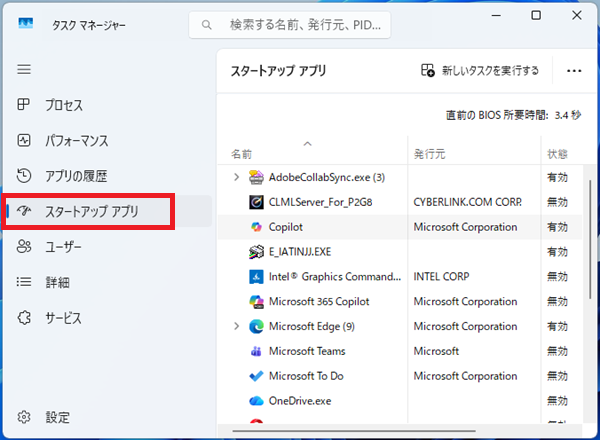Click the Microsoft To Do icon
Screen dimensions: 600x440
[x=256, y=376]
